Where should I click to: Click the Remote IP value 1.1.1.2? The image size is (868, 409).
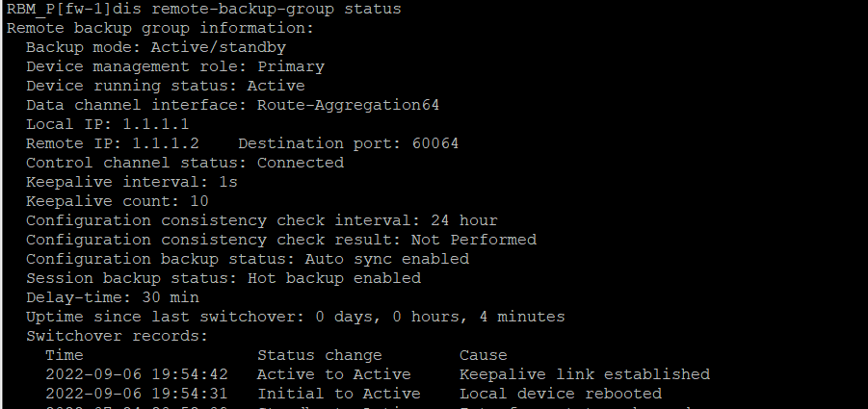coord(165,143)
